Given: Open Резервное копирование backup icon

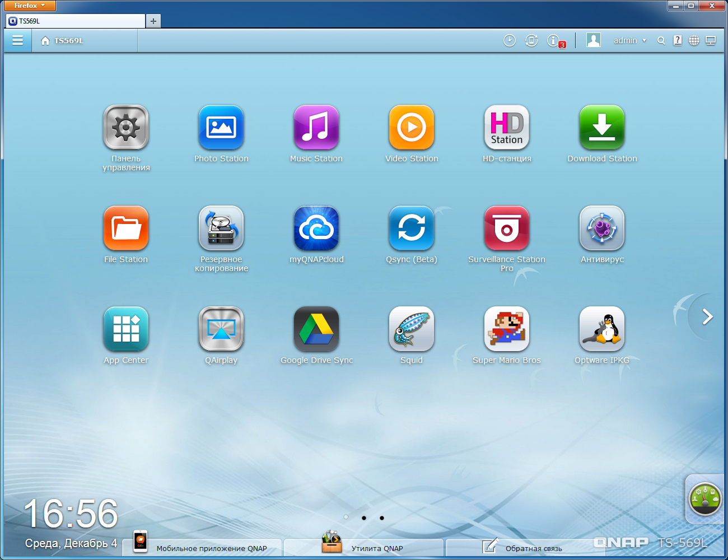Looking at the screenshot, I should pos(221,228).
